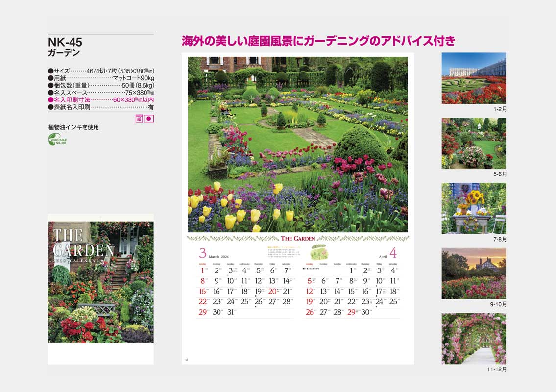Click the 紙 paper-type icon

(x=139, y=119)
